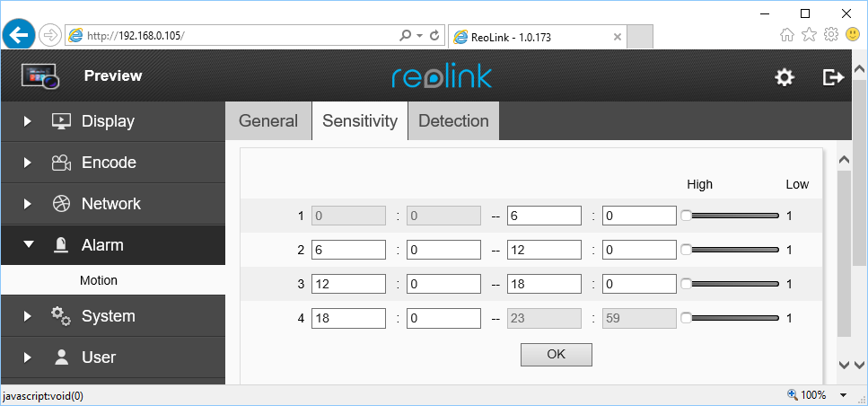Click the browser back arrow button
This screenshot has width=868, height=406.
tap(20, 35)
